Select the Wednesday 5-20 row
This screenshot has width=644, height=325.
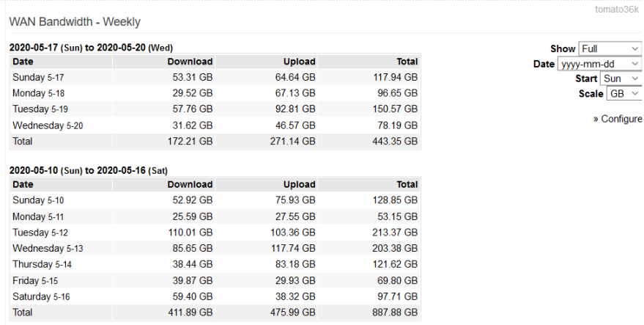click(215, 125)
